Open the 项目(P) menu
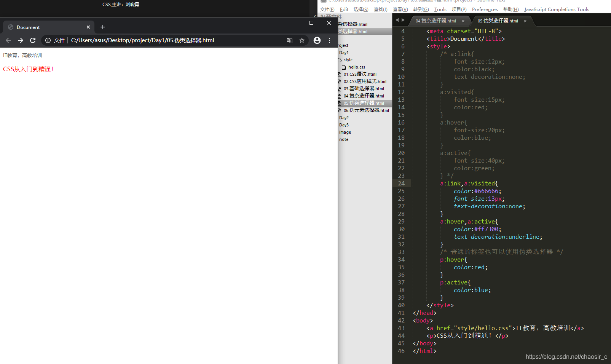The height and width of the screenshot is (364, 611). (459, 10)
